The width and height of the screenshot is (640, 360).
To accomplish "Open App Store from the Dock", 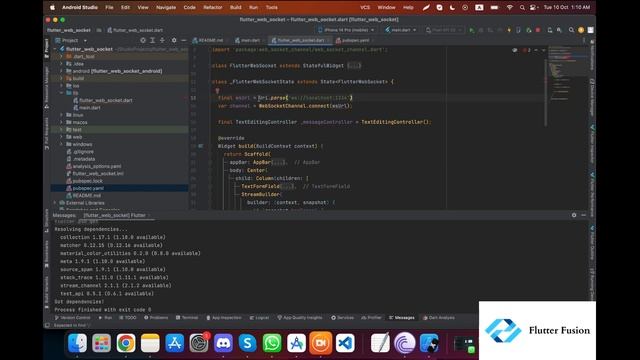I will click(x=175, y=343).
